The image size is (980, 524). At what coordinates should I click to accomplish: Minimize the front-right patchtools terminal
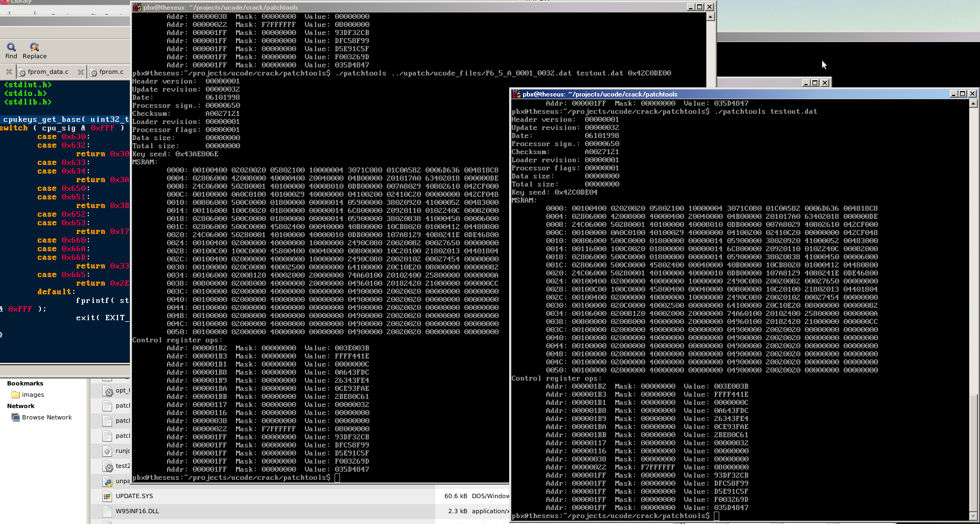point(954,94)
